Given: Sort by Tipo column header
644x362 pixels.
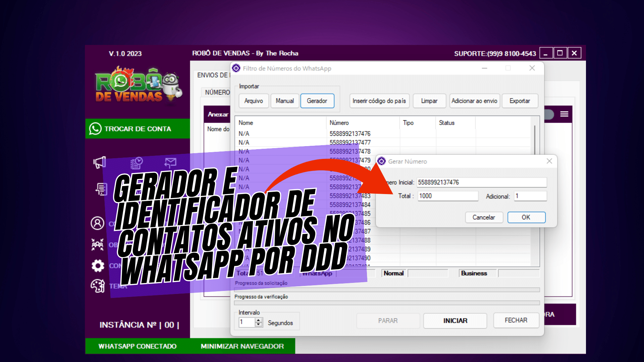Looking at the screenshot, I should (x=418, y=123).
